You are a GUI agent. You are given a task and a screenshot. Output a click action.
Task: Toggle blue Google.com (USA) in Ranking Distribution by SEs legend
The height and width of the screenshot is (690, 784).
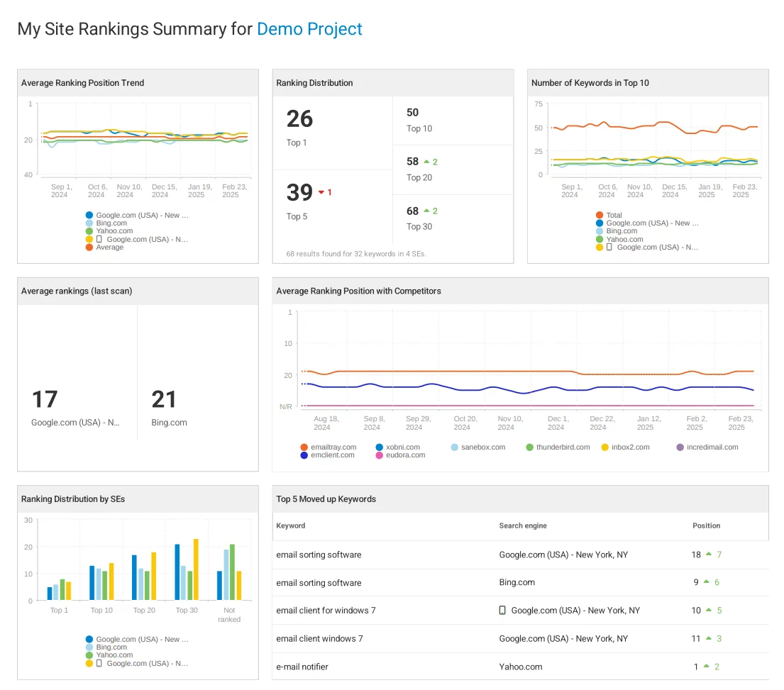pyautogui.click(x=137, y=640)
